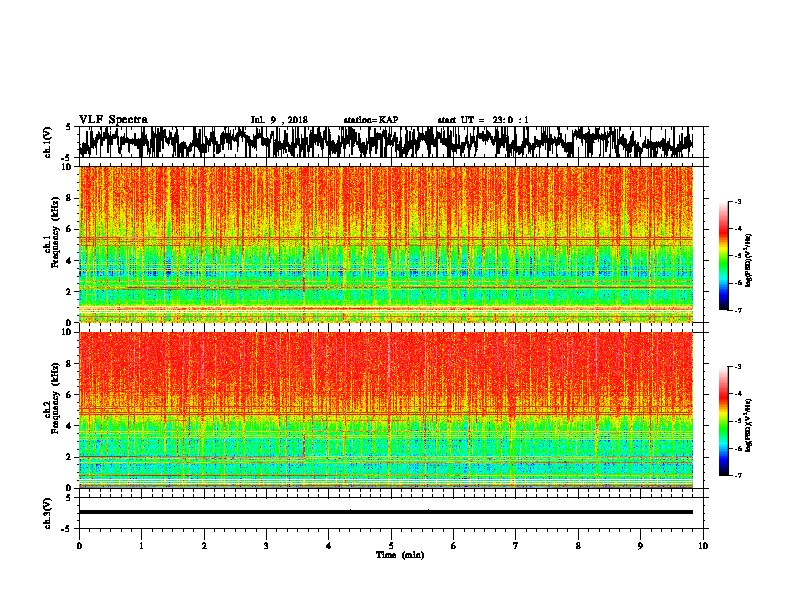Click the ch.2 colorbar log(PSD) unit label
This screenshot has height=612, width=792.
point(749,425)
